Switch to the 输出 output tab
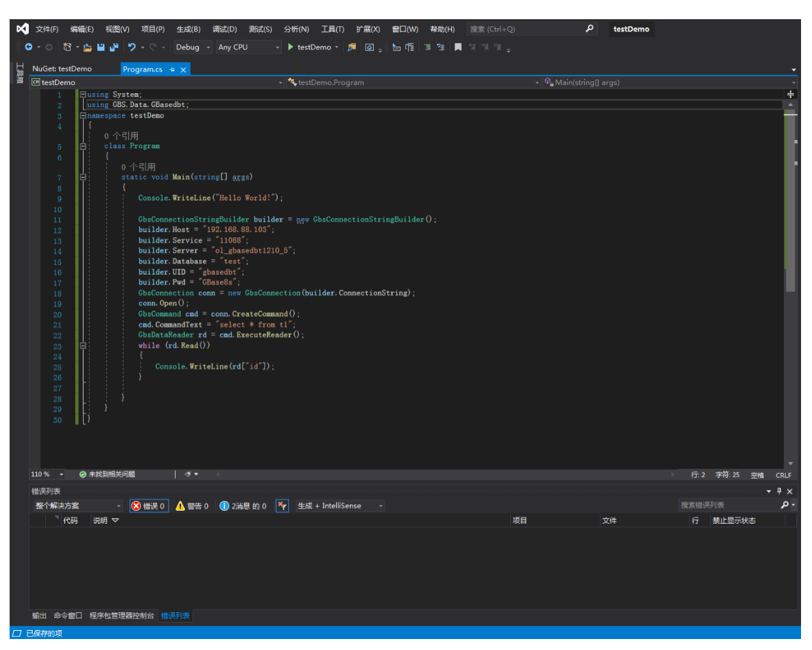The width and height of the screenshot is (812, 650). [39, 616]
